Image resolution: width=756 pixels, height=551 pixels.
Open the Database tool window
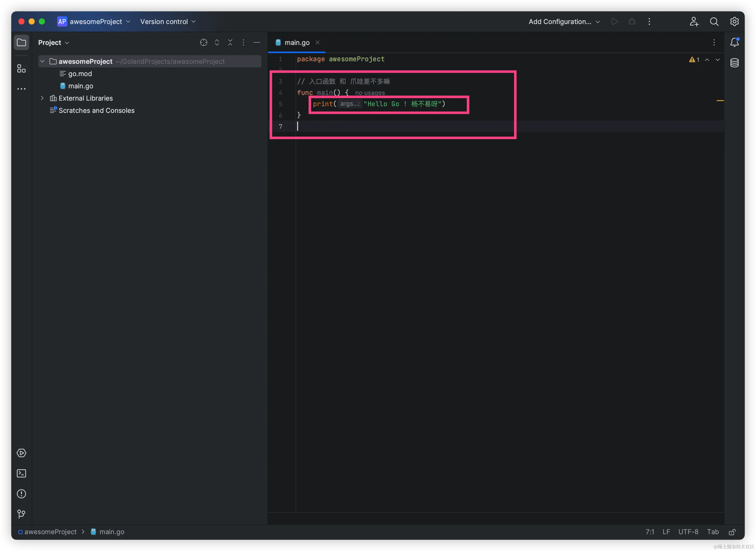point(734,63)
